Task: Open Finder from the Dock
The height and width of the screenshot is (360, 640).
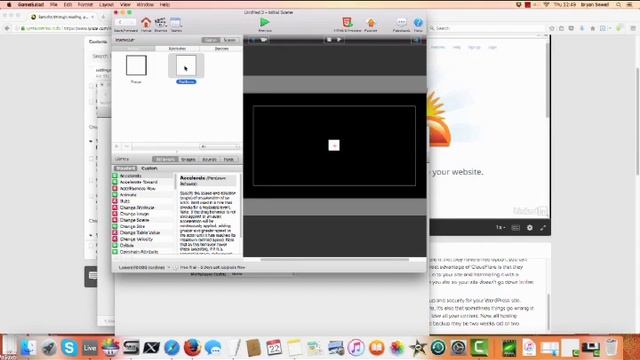Action: (29, 348)
